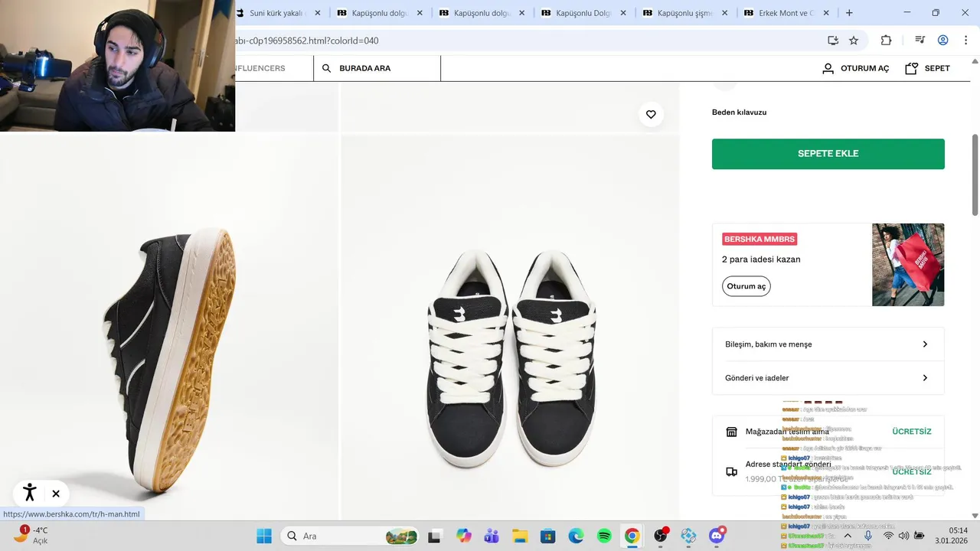Open Discord from taskbar
The image size is (980, 551).
(717, 536)
